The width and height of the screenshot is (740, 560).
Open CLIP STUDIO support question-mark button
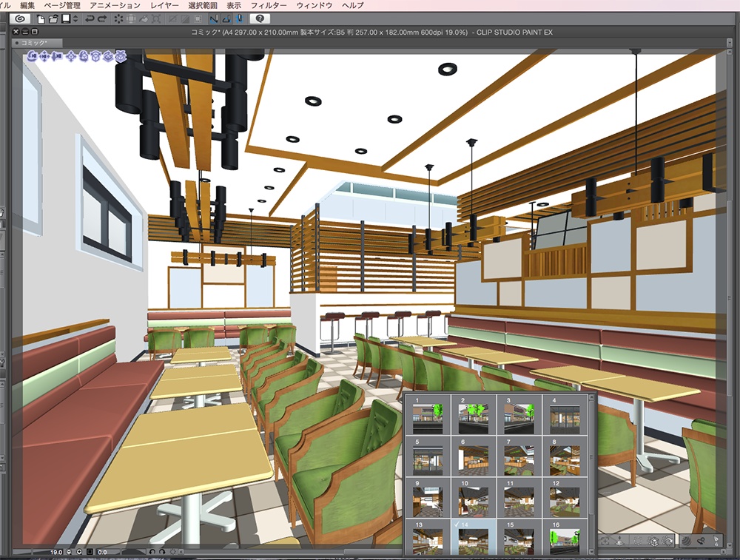tap(260, 19)
